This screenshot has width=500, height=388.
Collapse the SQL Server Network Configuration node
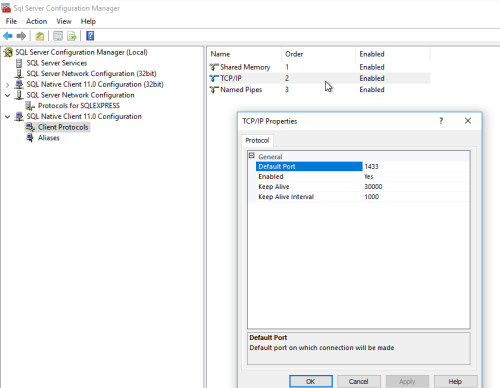point(7,95)
